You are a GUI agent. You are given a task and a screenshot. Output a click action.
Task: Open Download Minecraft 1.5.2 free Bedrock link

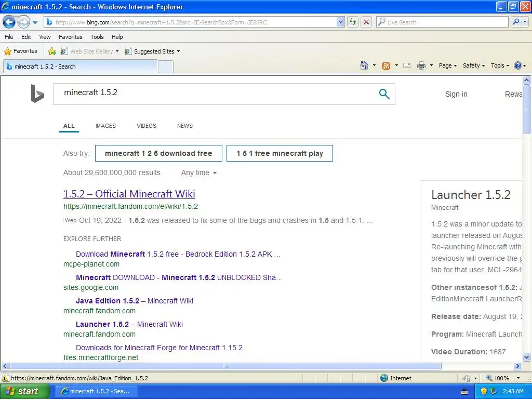click(x=178, y=254)
